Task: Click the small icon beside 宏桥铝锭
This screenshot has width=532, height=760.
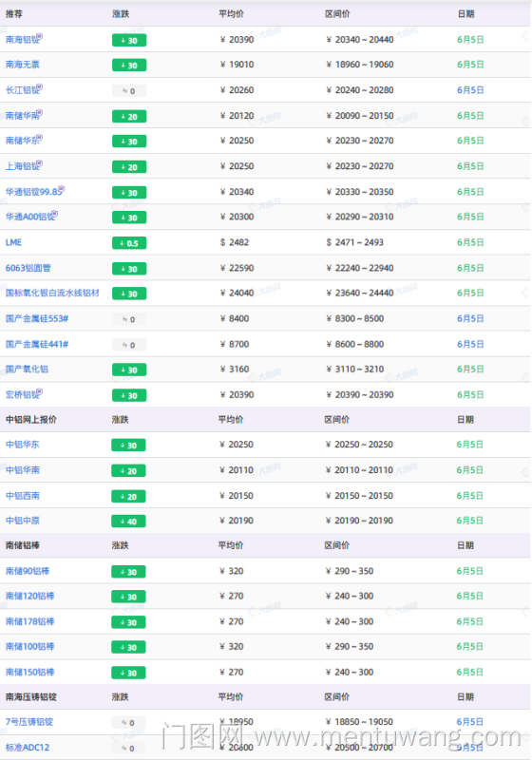Action: [40, 391]
